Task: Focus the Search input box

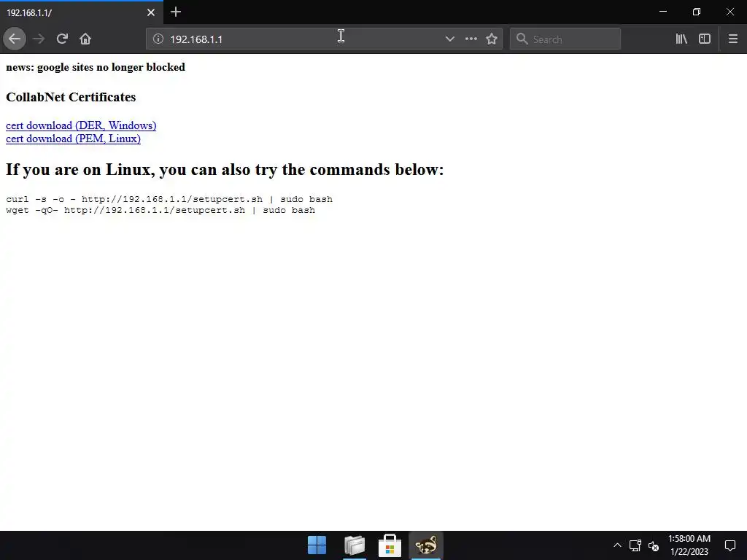Action: click(x=565, y=39)
